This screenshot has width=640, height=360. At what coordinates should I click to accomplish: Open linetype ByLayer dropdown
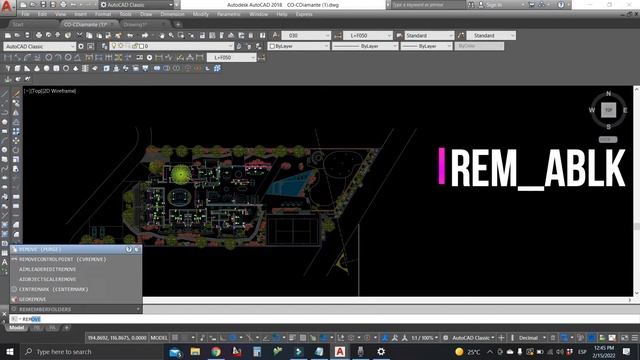click(x=364, y=47)
